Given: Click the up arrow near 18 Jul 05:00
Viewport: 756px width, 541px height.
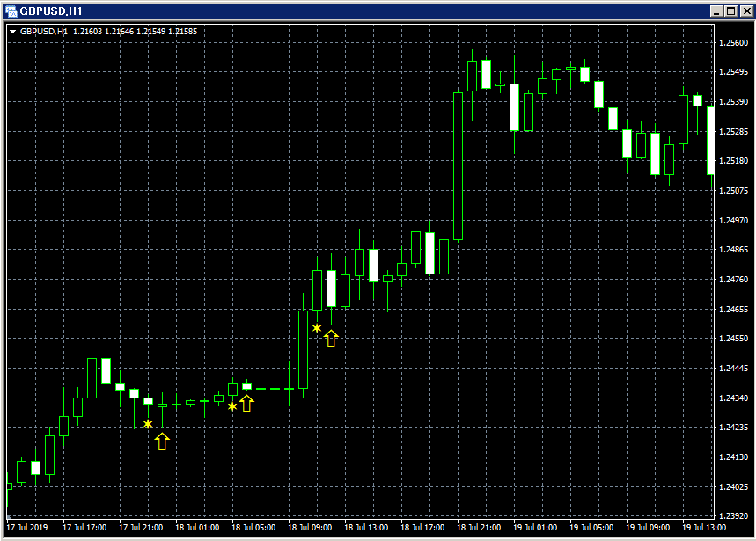Looking at the screenshot, I should [x=246, y=403].
